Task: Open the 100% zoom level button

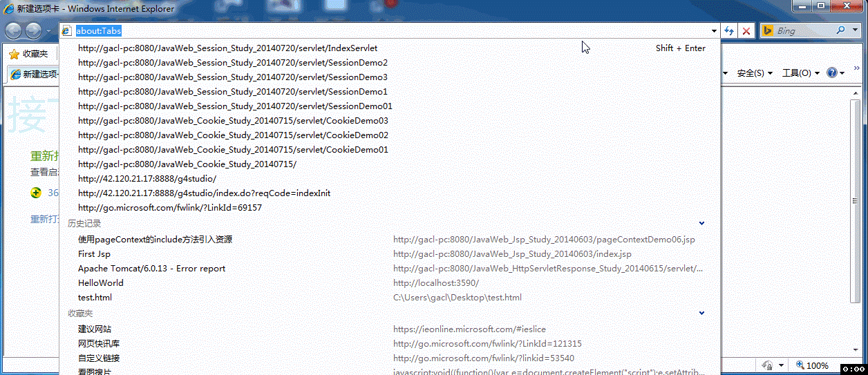Action: 811,365
